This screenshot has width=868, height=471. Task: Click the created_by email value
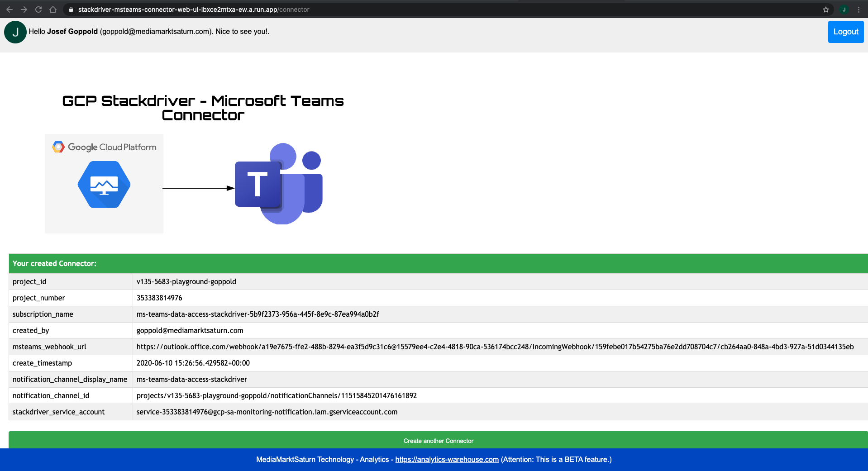190,330
